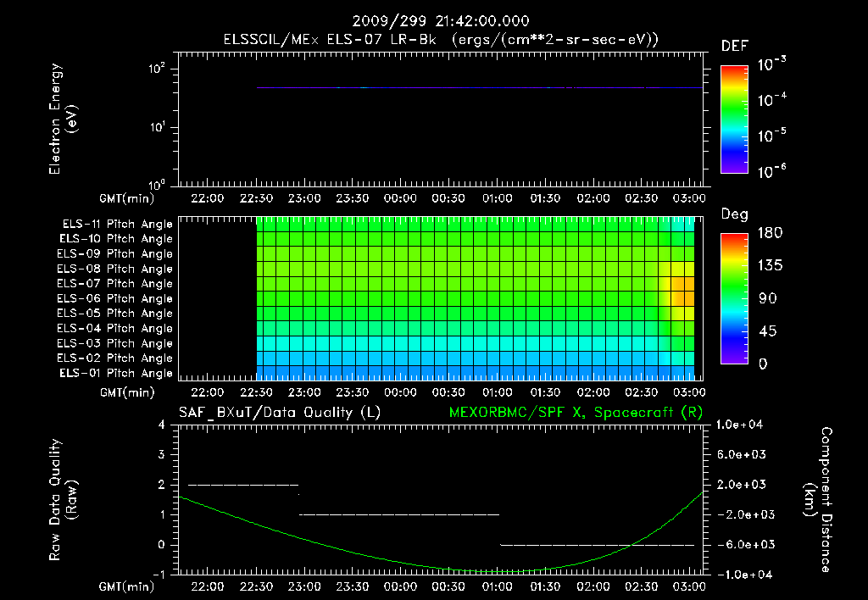Click the green MEXORBMC/SPF X, Spacecraft (R) legend

click(x=576, y=413)
